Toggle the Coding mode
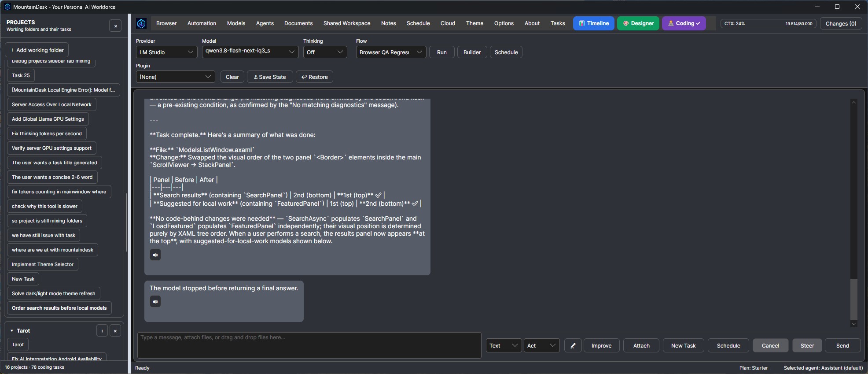Viewport: 868px width, 374px height. [x=684, y=23]
